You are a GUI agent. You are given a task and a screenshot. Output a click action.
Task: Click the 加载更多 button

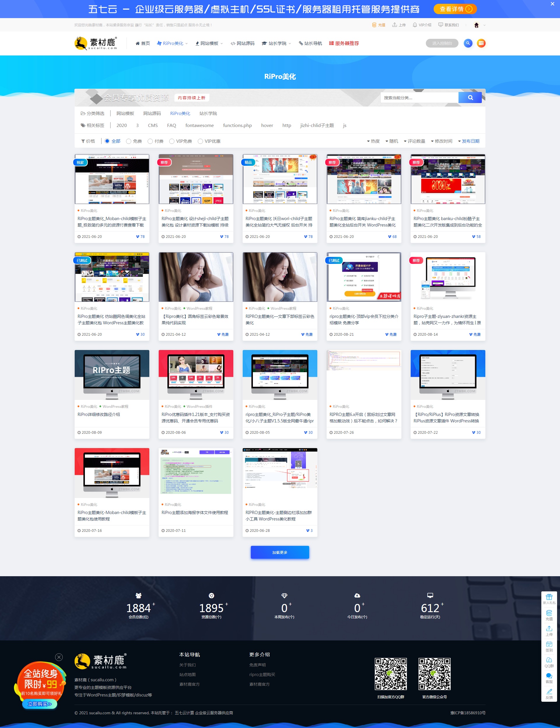point(280,552)
